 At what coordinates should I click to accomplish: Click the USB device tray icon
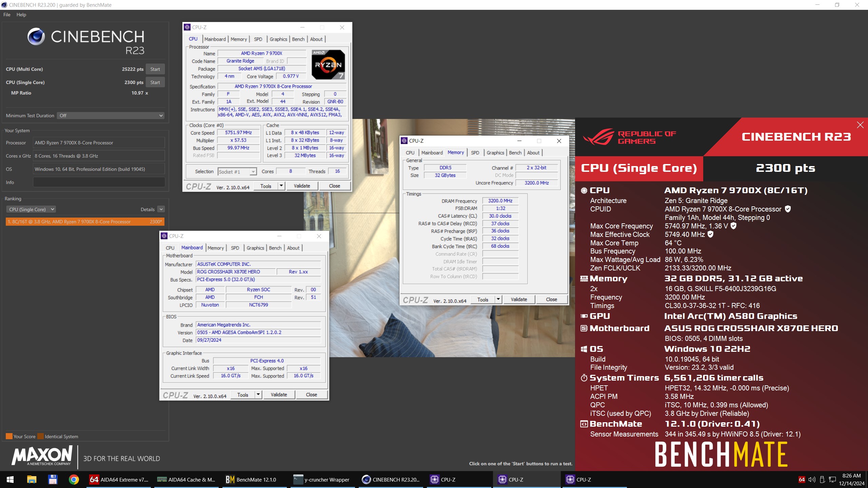(822, 480)
